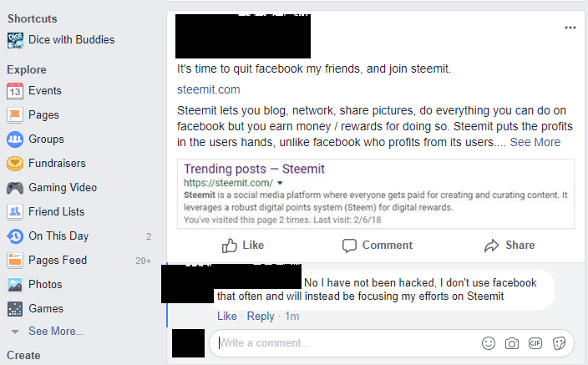Viewport: 588px width, 365px height.
Task: Reply to the comment about being hacked
Action: tap(261, 317)
